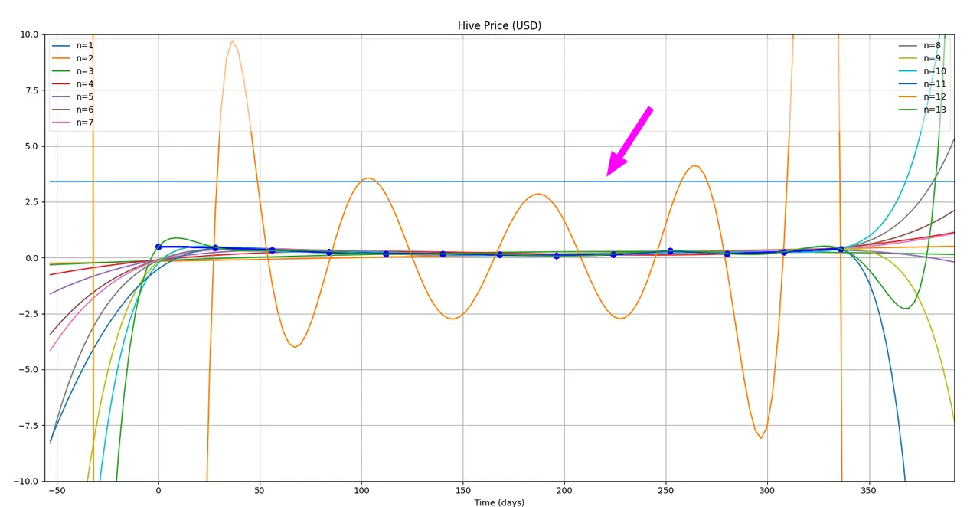Screen dimensions: 980x507
Task: Click the blue data point at day 0
Action: [158, 247]
